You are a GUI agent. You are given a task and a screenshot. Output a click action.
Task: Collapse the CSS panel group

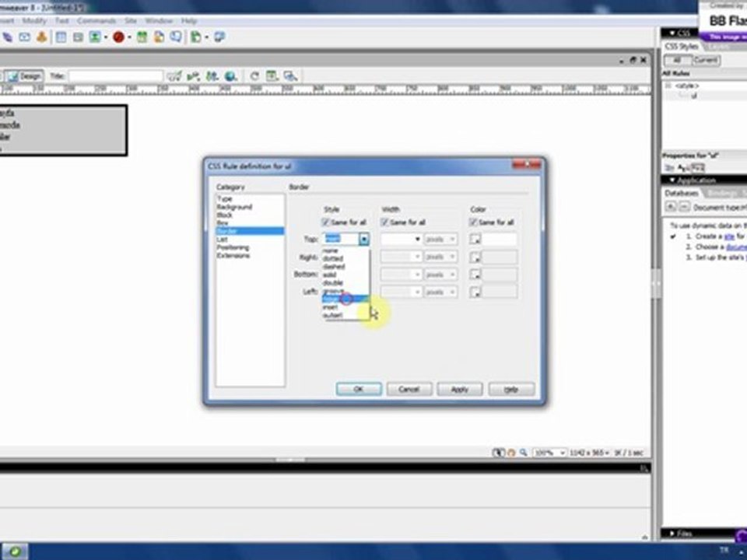(x=672, y=33)
